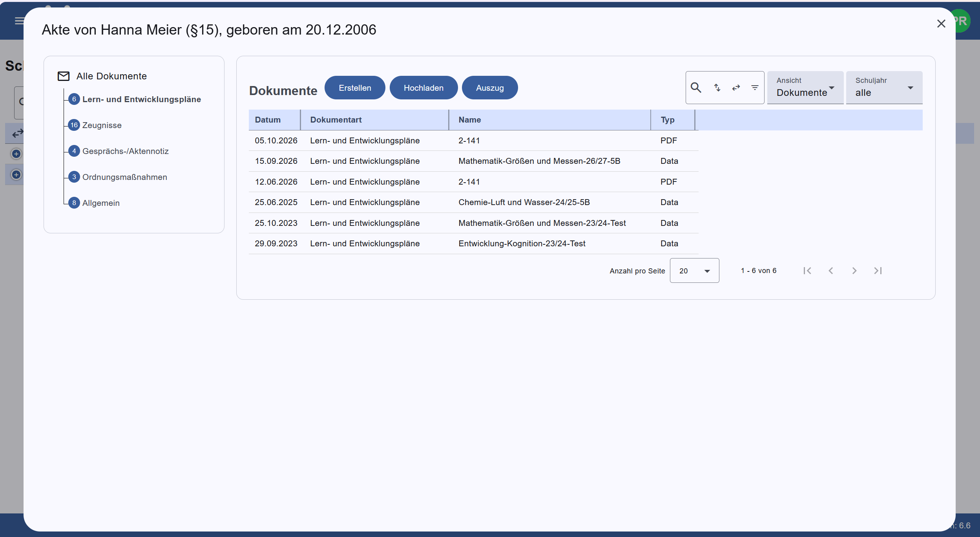Go to the previous page
Image resolution: width=980 pixels, height=537 pixels.
(x=831, y=271)
